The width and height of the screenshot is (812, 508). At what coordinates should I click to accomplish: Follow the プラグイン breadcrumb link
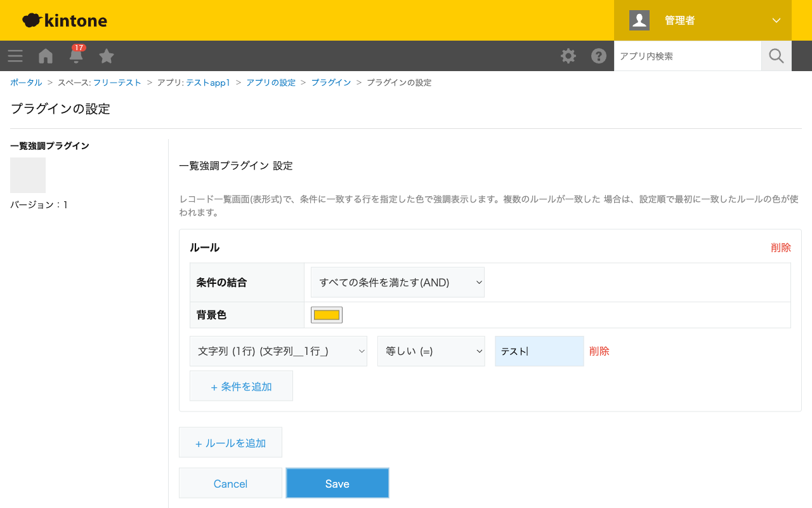tap(331, 83)
